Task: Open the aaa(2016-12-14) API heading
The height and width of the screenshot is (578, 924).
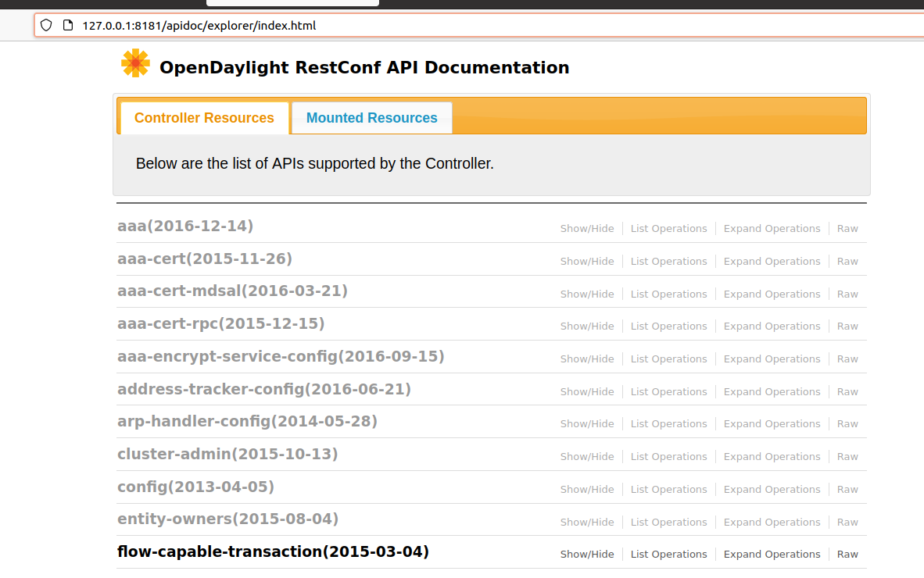Action: [x=185, y=226]
